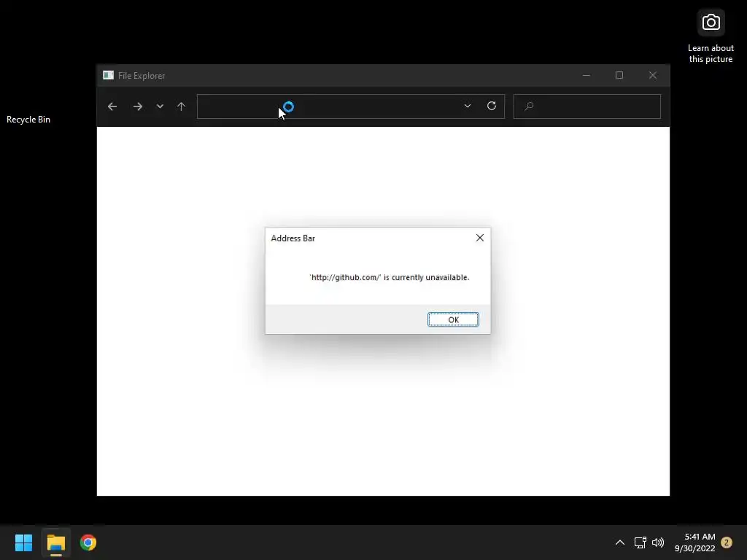Image resolution: width=747 pixels, height=560 pixels.
Task: Close the File Explorer window
Action: (653, 75)
